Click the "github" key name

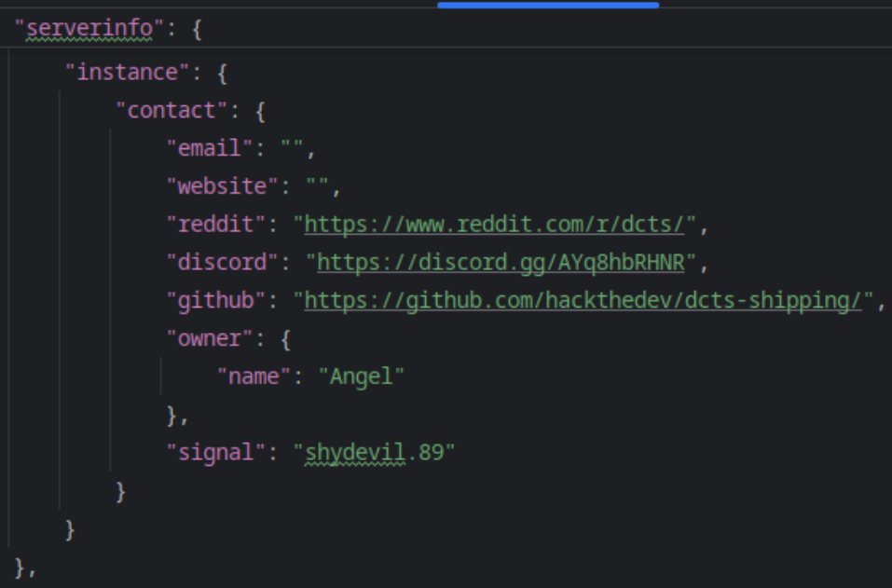click(x=216, y=301)
